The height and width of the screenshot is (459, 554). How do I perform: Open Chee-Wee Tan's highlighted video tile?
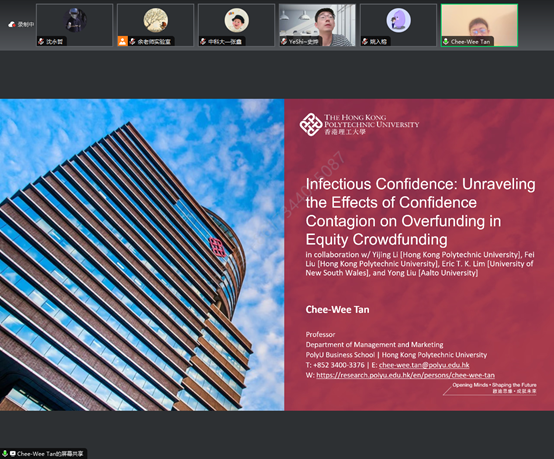(x=479, y=25)
